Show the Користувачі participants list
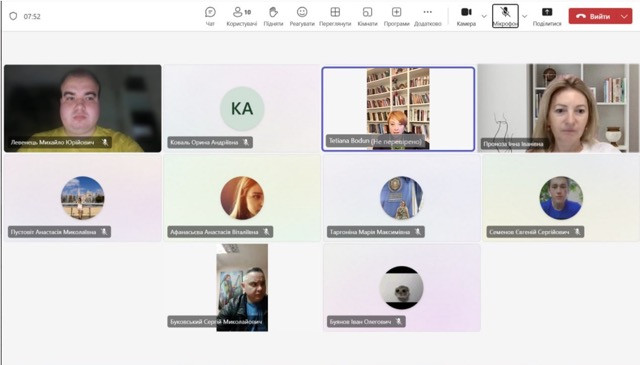The image size is (640, 365). 242,16
